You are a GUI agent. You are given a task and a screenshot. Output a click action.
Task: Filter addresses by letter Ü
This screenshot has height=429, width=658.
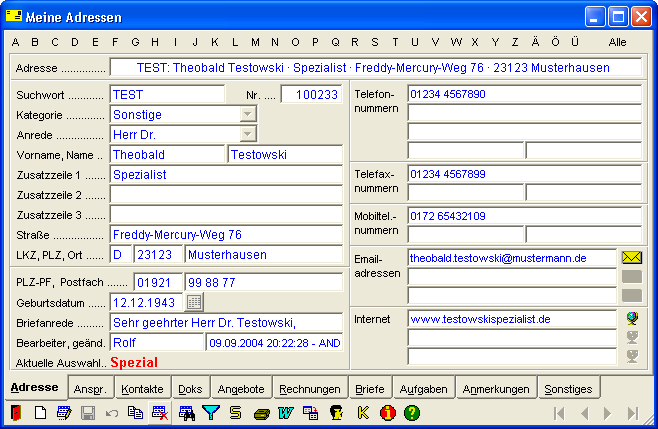click(x=575, y=41)
